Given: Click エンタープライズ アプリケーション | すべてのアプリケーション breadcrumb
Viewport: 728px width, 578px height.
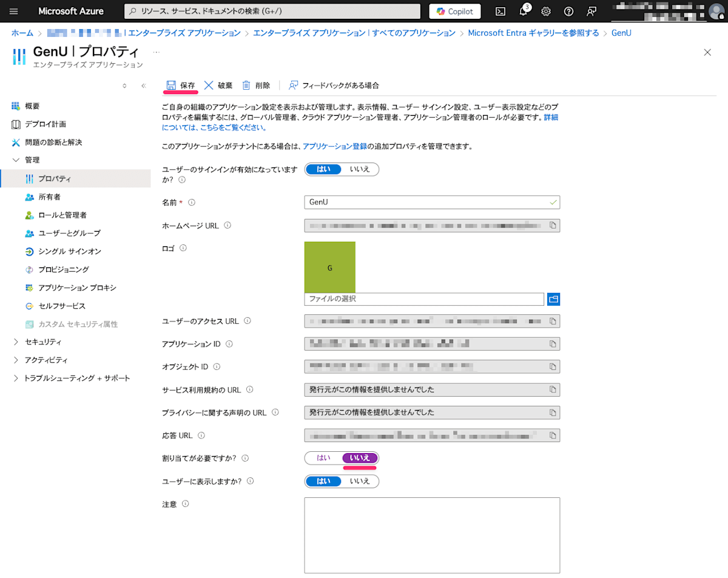Looking at the screenshot, I should (x=354, y=33).
